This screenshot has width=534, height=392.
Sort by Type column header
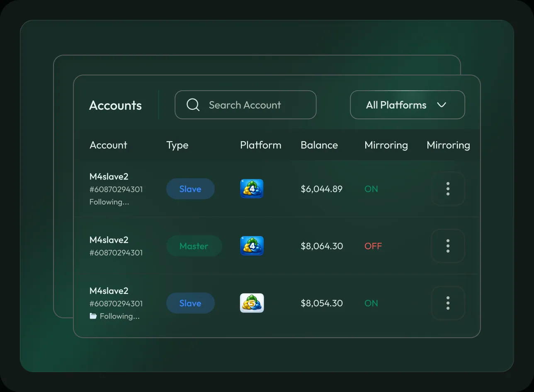pos(177,145)
